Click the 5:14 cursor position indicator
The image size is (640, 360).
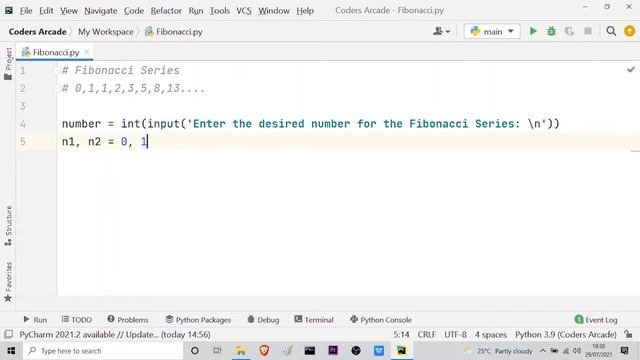click(x=401, y=334)
